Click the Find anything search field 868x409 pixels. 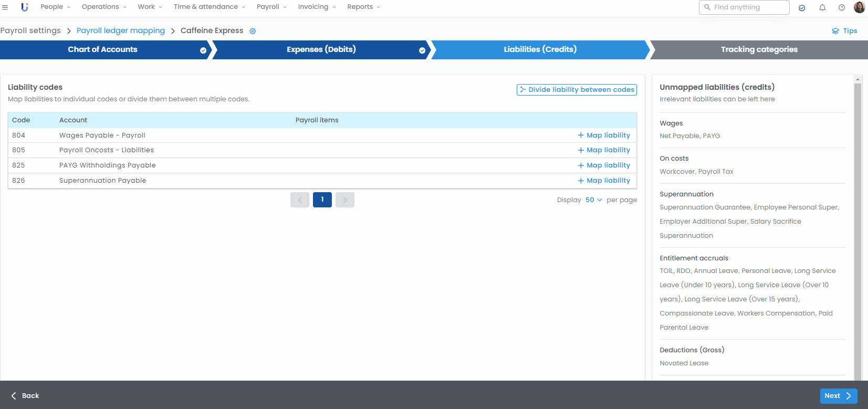point(744,7)
